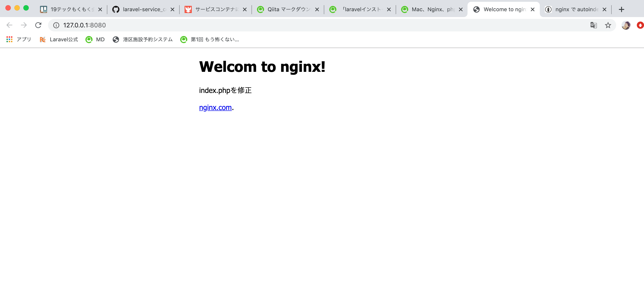Click the red update arrow icon
The height and width of the screenshot is (308, 644).
point(640,25)
